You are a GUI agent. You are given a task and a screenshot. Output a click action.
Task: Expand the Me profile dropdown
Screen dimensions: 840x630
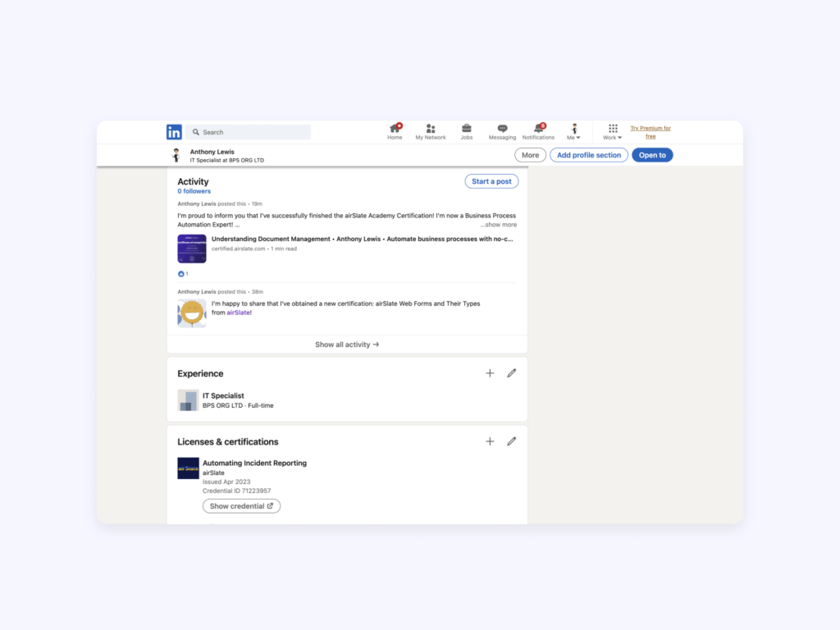(574, 132)
